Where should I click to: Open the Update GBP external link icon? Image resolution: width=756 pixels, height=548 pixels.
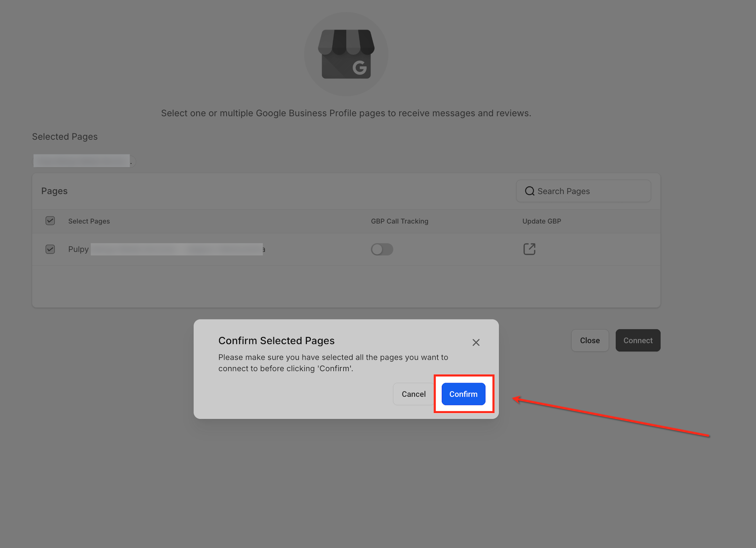pos(529,249)
